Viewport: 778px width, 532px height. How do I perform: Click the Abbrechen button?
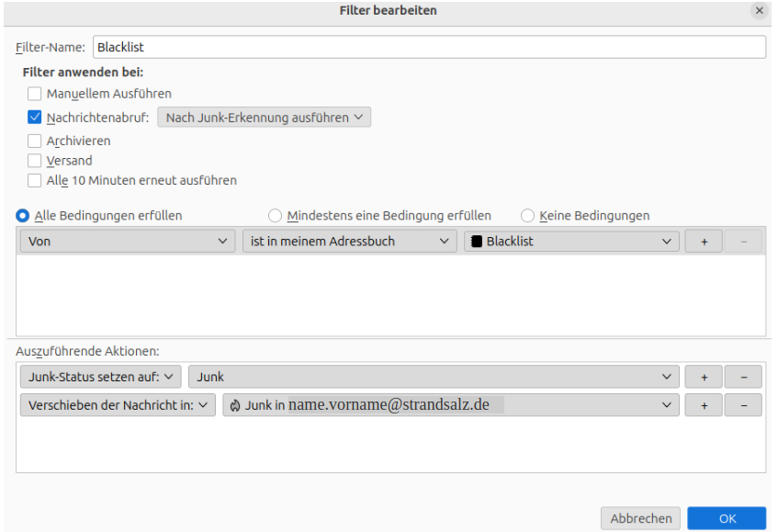coord(640,518)
